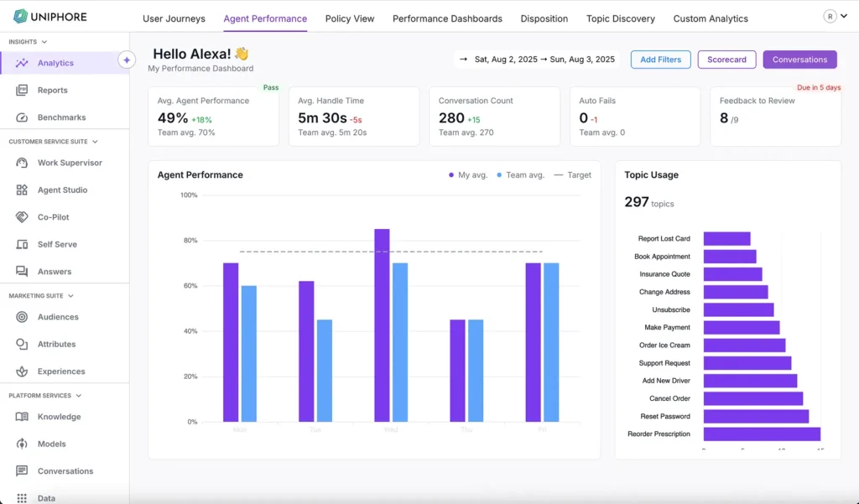This screenshot has width=859, height=504.
Task: Switch to the Topic Discovery tab
Action: pyautogui.click(x=621, y=18)
